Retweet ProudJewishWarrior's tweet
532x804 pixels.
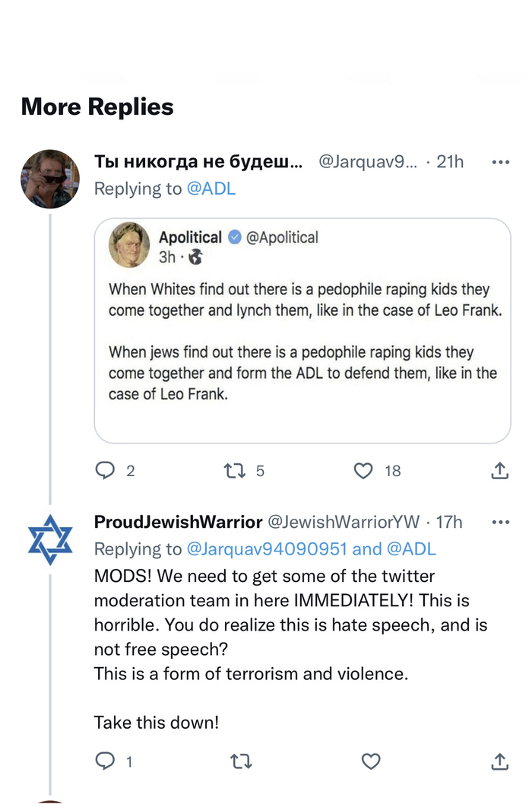point(240,761)
